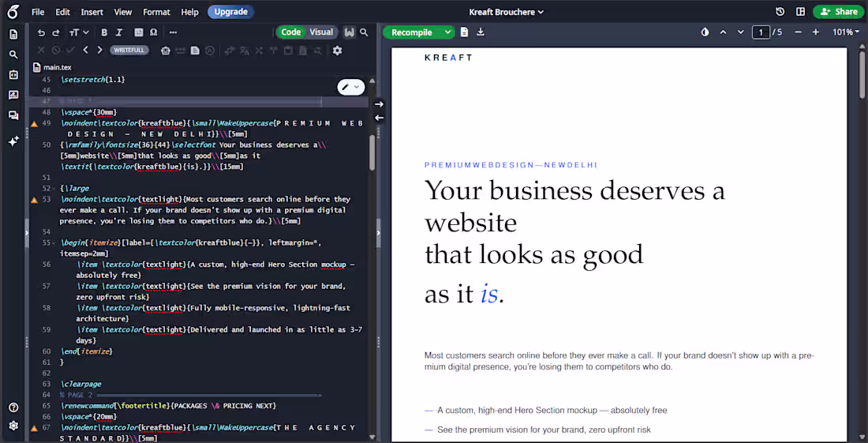Click the editor vertical scrollbar
The image size is (868, 443).
[372, 152]
